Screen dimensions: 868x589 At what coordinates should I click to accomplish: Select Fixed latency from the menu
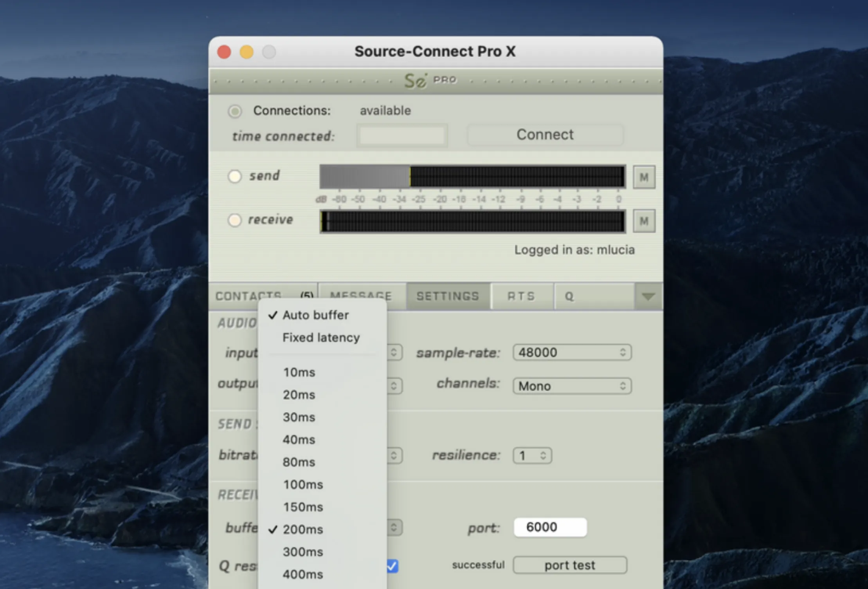[322, 338]
